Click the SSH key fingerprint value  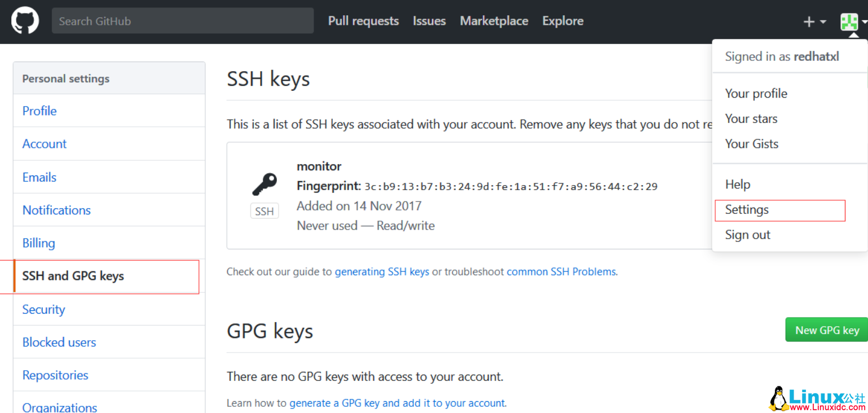pyautogui.click(x=511, y=187)
